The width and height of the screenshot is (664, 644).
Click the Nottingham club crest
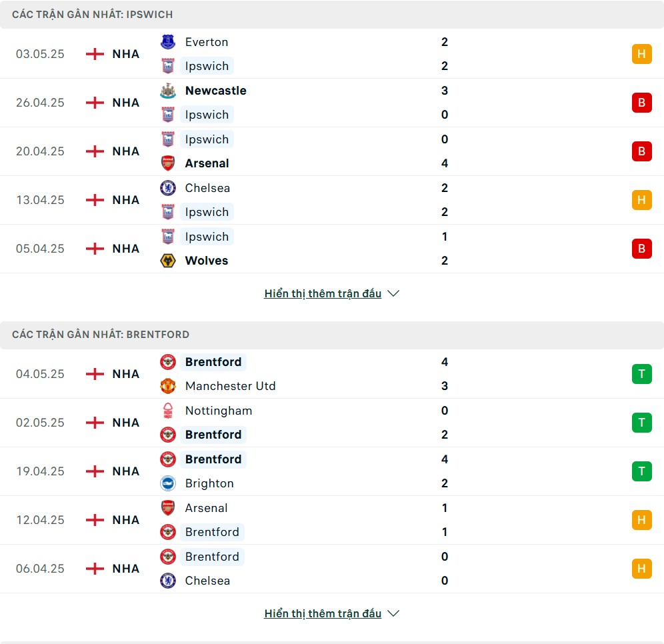pyautogui.click(x=168, y=411)
